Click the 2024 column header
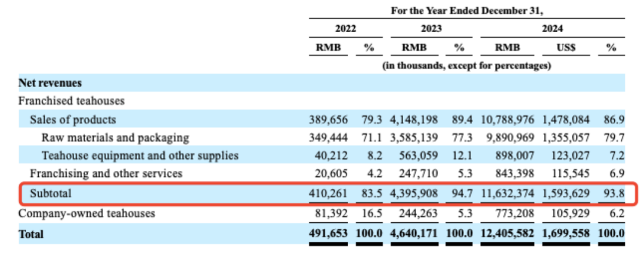Viewport: 644px width, 258px height. click(x=552, y=29)
